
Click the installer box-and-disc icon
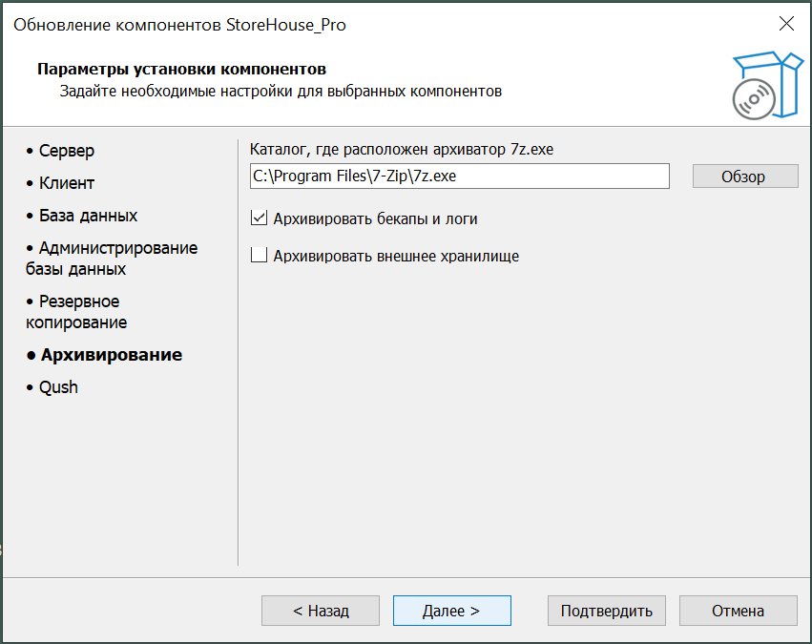click(761, 86)
